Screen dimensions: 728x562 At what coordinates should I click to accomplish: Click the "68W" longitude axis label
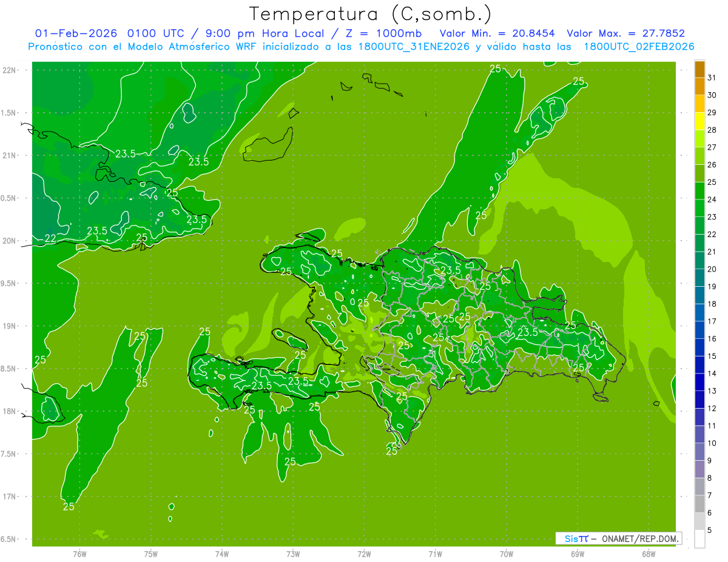pos(649,554)
